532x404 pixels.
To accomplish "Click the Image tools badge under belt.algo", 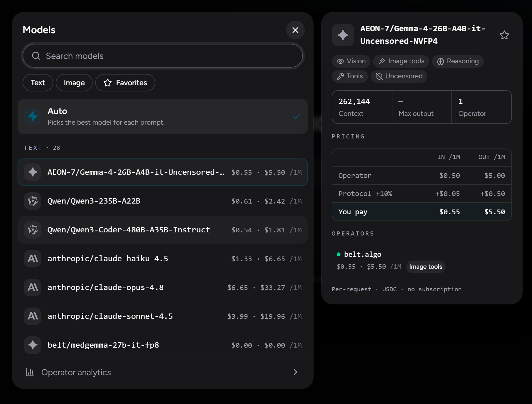I will click(426, 267).
